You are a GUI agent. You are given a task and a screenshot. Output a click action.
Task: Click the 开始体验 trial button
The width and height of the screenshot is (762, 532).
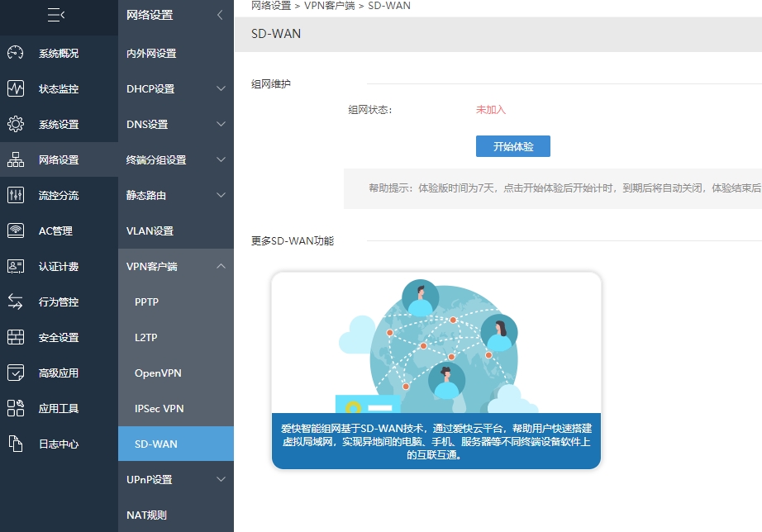pos(512,145)
